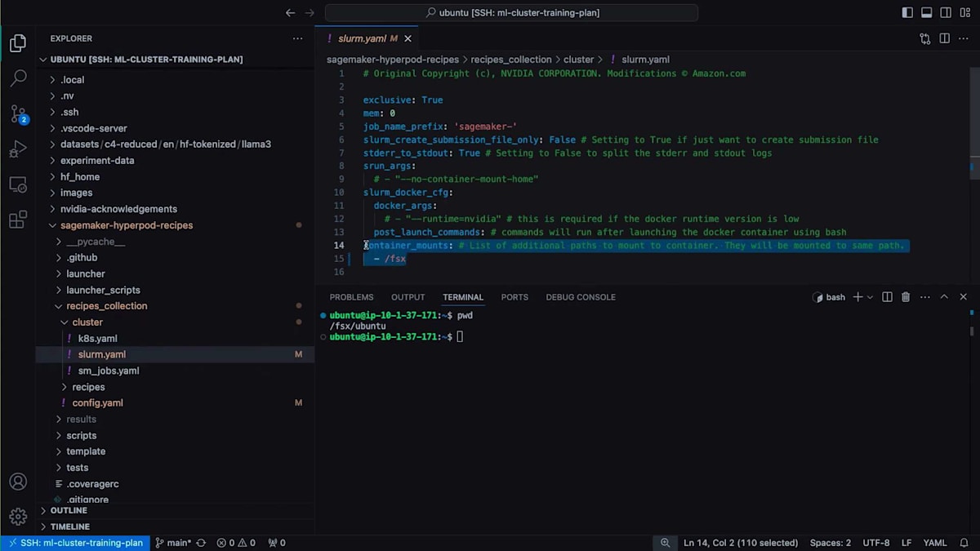Expand the OUTLINE section

175,510
